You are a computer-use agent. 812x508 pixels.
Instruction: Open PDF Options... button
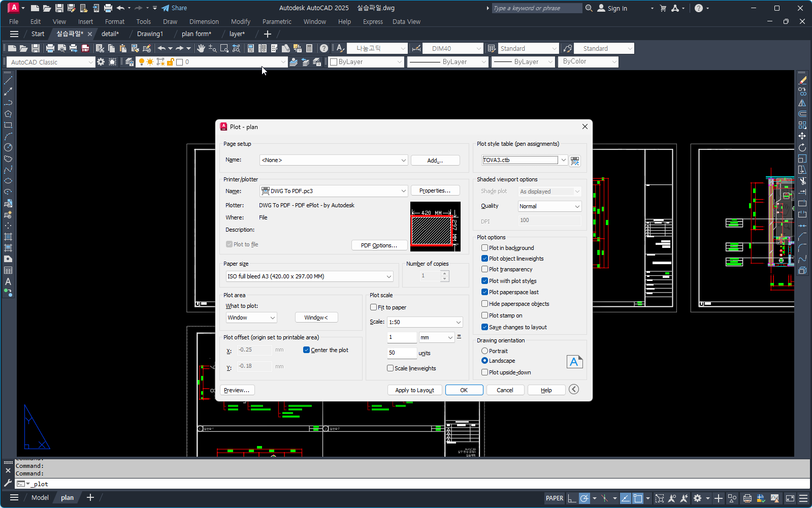(x=379, y=245)
